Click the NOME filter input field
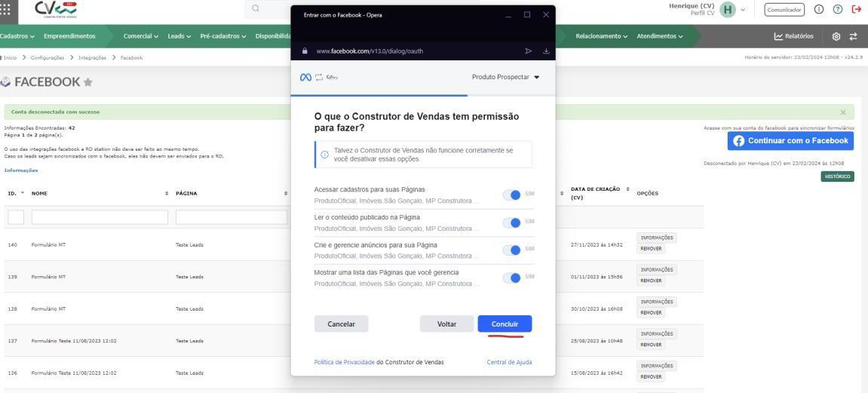Image resolution: width=868 pixels, height=393 pixels. [x=100, y=217]
